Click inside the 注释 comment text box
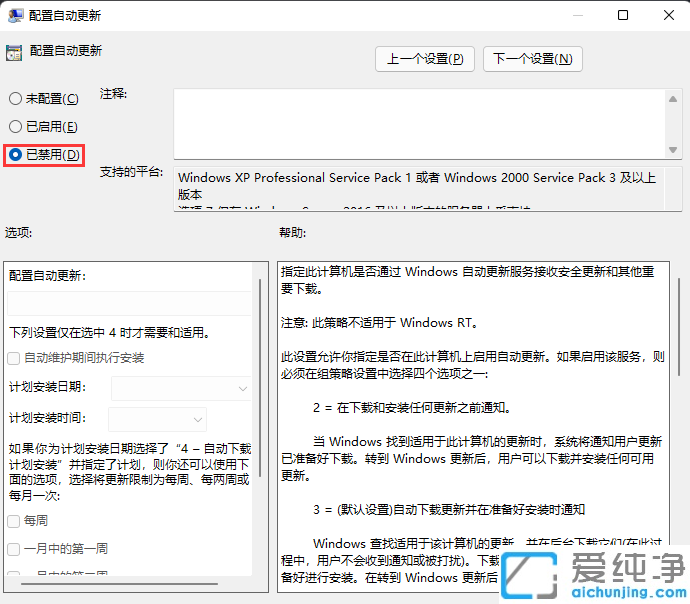The width and height of the screenshot is (690, 604). pos(419,124)
